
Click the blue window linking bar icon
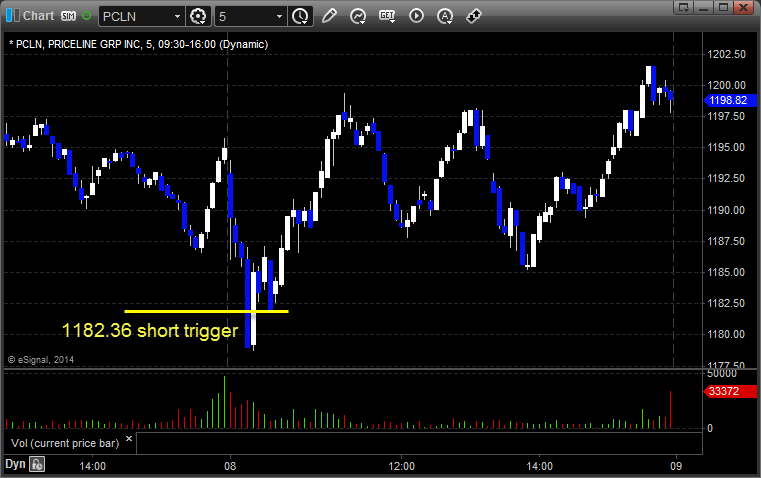click(12, 16)
